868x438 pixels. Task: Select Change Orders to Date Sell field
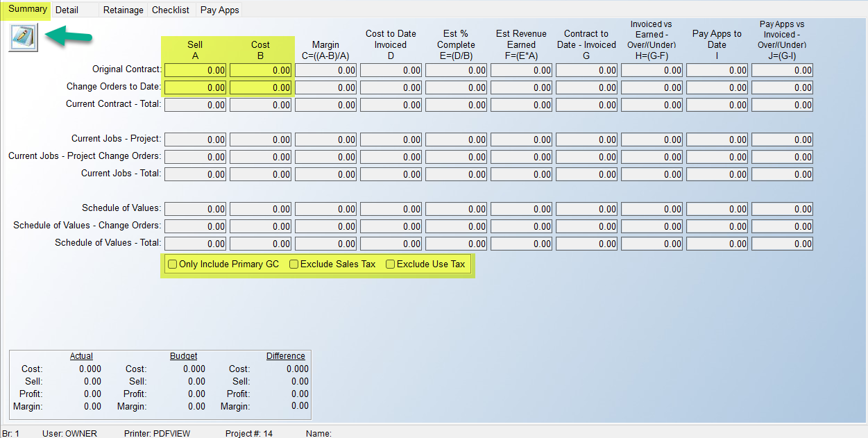196,87
